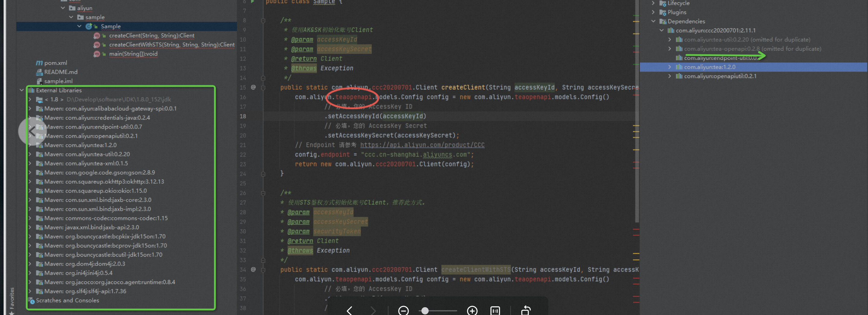Collapse the aliyun package folder
Screen dimensions: 868x315
[x=63, y=8]
